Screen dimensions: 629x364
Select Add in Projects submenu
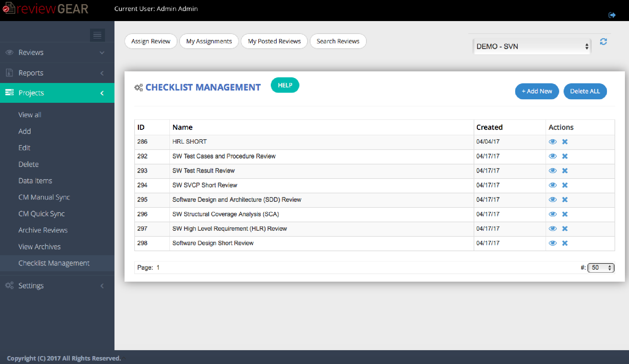[25, 131]
